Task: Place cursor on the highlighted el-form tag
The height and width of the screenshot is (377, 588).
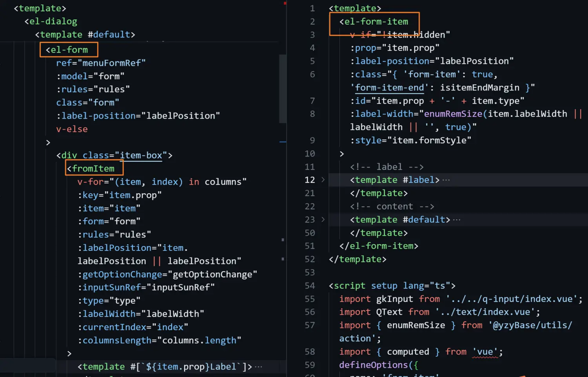Action: coord(69,50)
